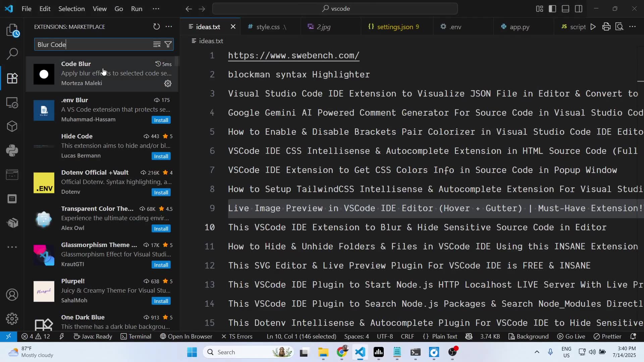Click the vscode command center search box
Viewport: 644px width, 362px height.
335,9
